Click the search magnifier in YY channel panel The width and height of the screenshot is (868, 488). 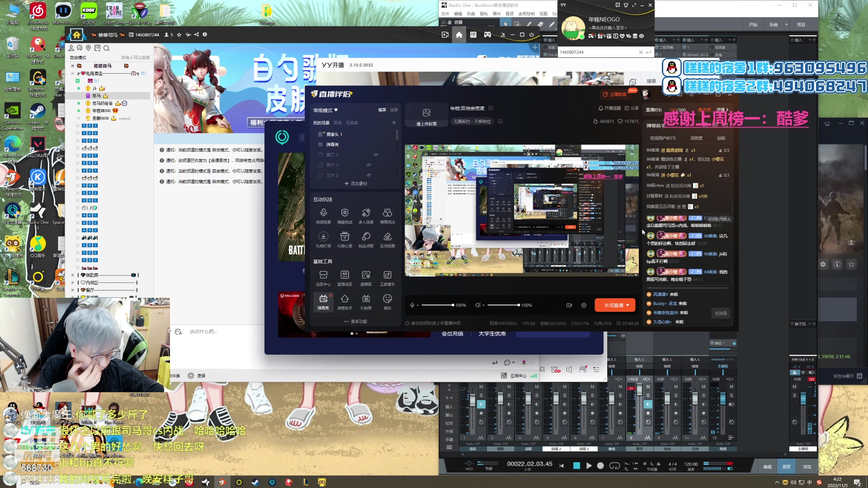[x=107, y=48]
